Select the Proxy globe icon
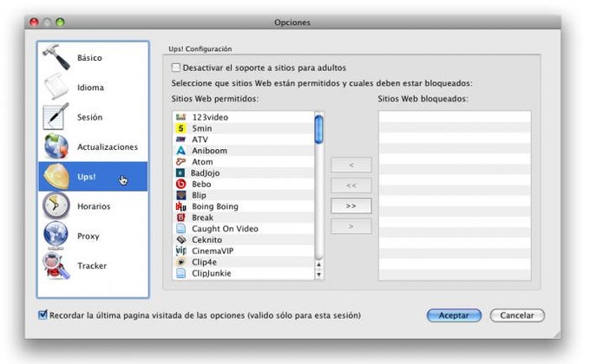590x364 pixels. [x=56, y=236]
